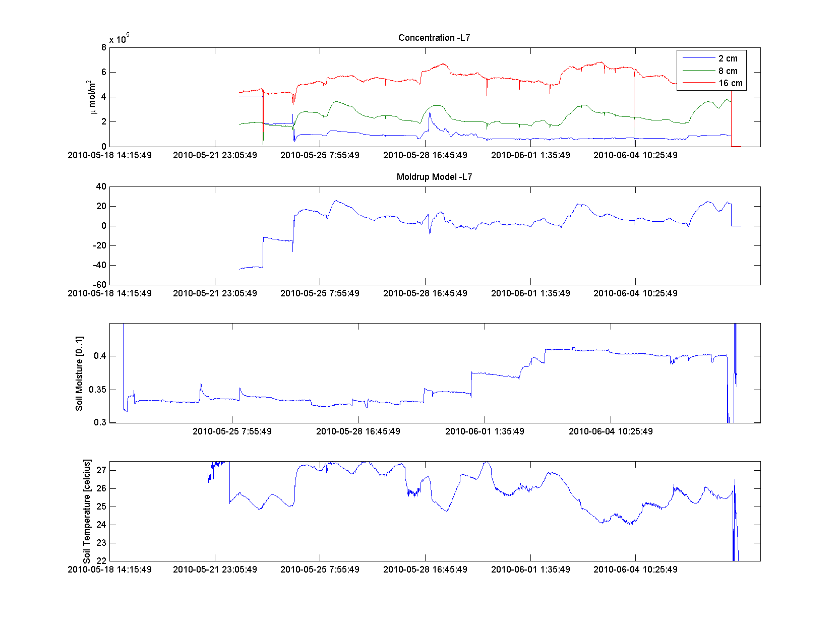
Task: Click the "Moldrup Model -L7" plot title
Action: tap(434, 177)
